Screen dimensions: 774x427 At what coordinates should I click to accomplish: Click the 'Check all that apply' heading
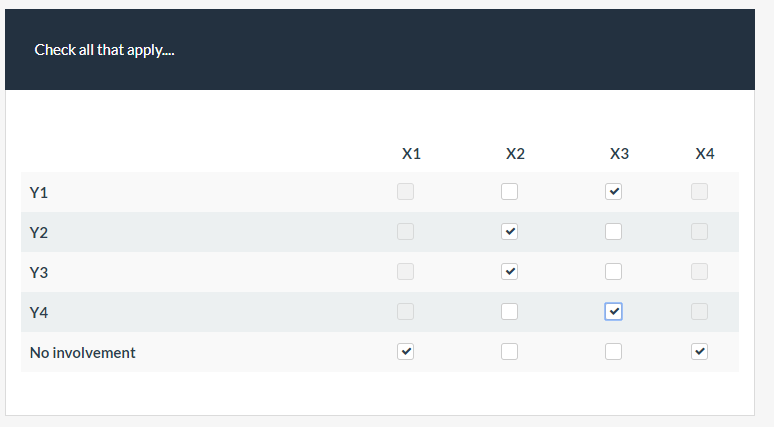104,50
